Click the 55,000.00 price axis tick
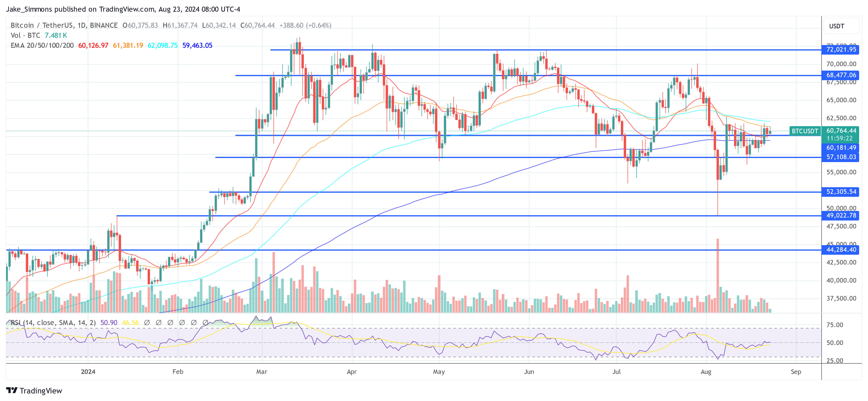 coord(841,172)
